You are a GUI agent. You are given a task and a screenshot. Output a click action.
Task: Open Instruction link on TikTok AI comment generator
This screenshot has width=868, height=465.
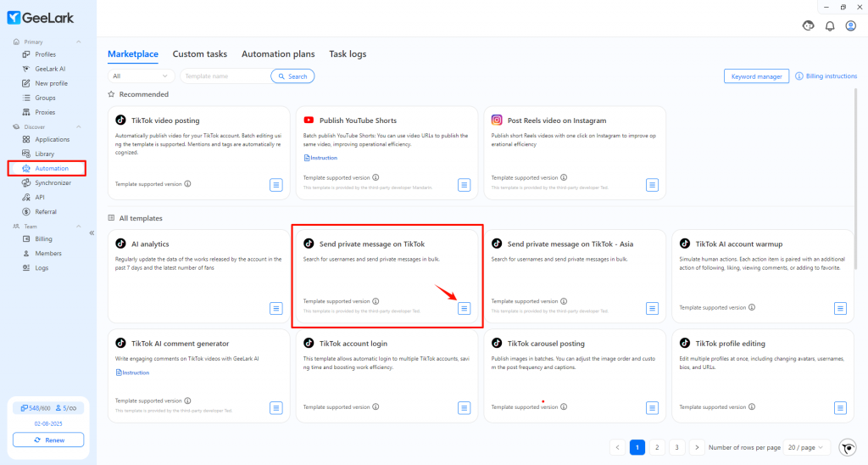(132, 373)
